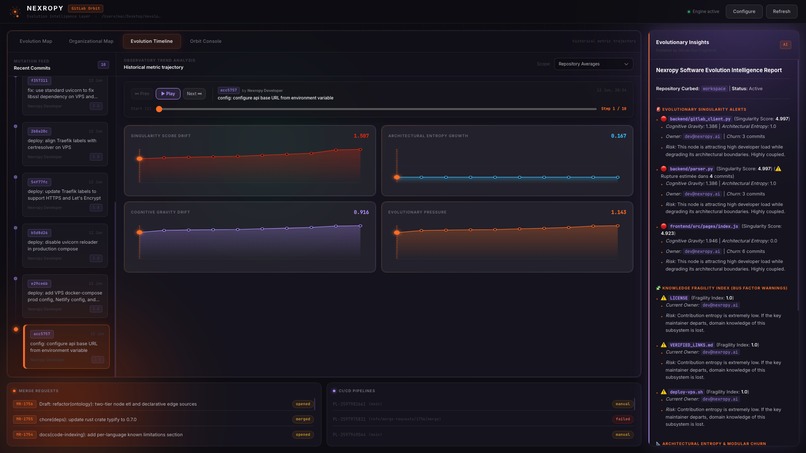Click Cognitive Gravity Drift value 0.916
The height and width of the screenshot is (453, 806).
click(361, 212)
